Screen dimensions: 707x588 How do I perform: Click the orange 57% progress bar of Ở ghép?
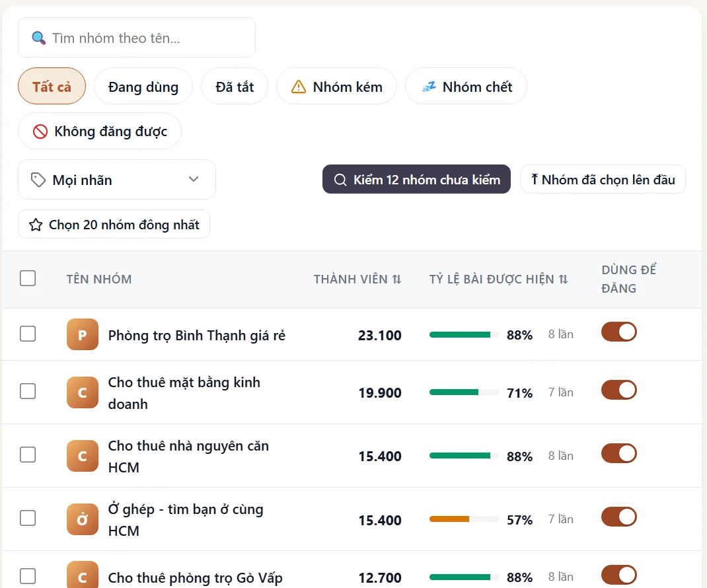[x=464, y=519]
